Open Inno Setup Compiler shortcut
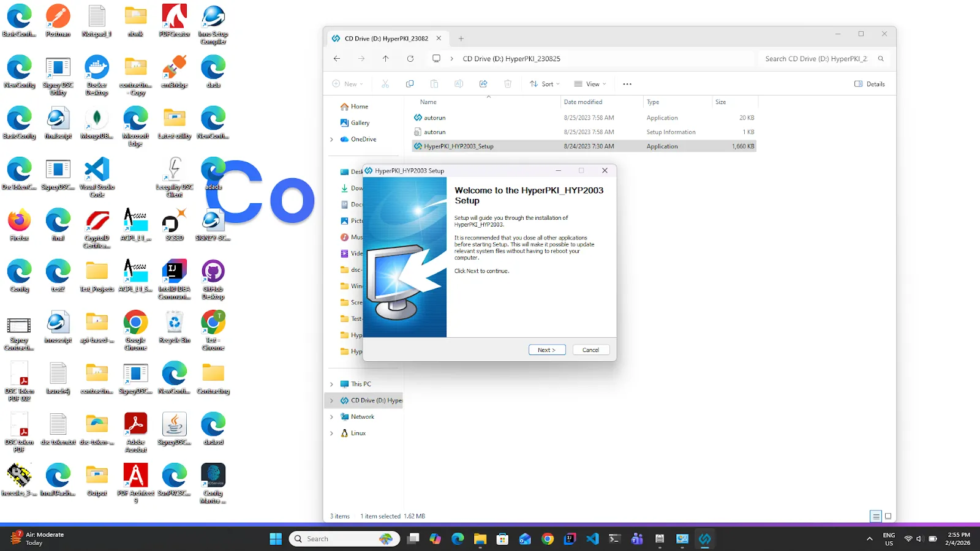Screen dimensions: 980x551 [213, 24]
